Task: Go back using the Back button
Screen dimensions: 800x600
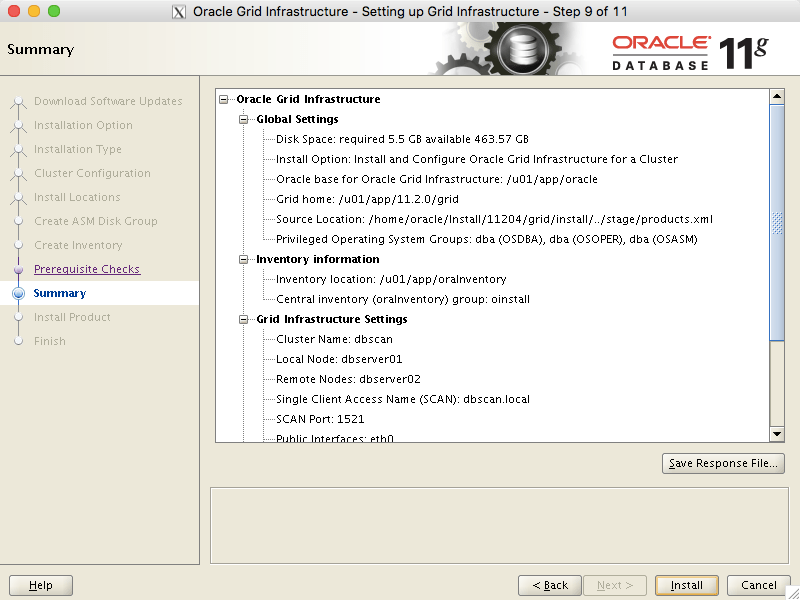Action: pyautogui.click(x=549, y=585)
